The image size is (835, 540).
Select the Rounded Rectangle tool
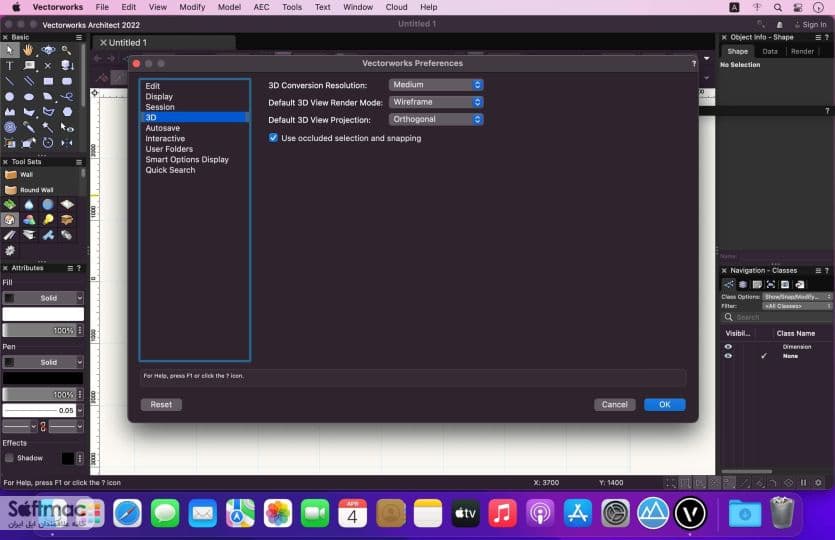click(67, 81)
